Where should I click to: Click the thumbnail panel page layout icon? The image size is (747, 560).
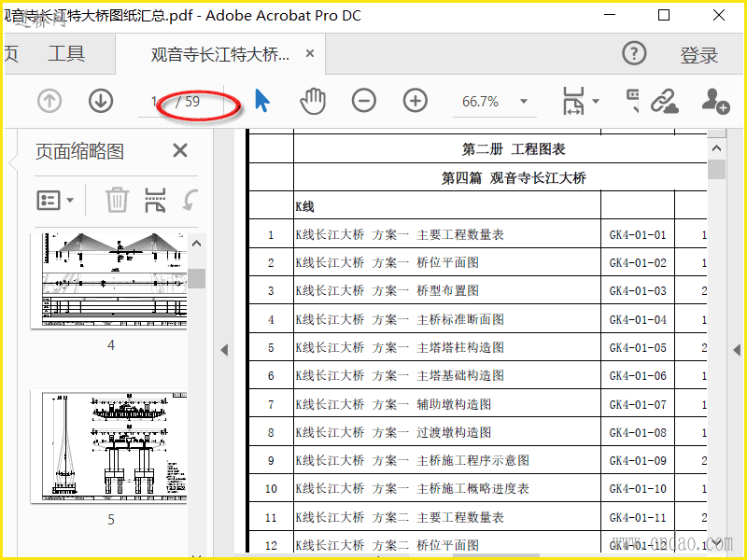click(x=155, y=200)
